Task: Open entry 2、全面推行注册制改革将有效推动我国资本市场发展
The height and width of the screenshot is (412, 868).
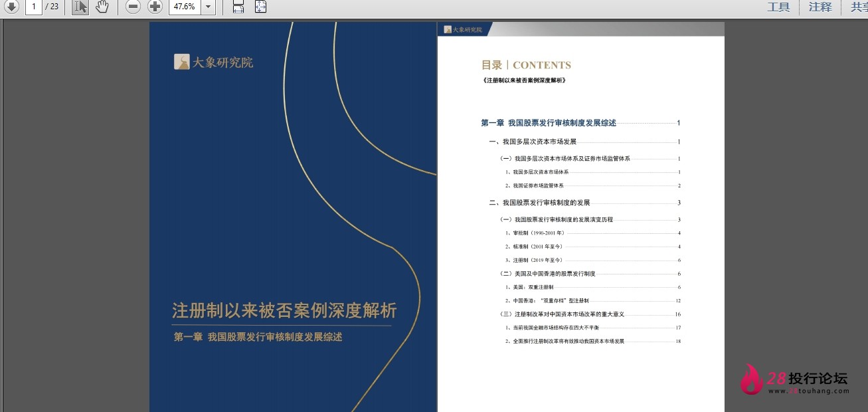Action: click(x=592, y=341)
